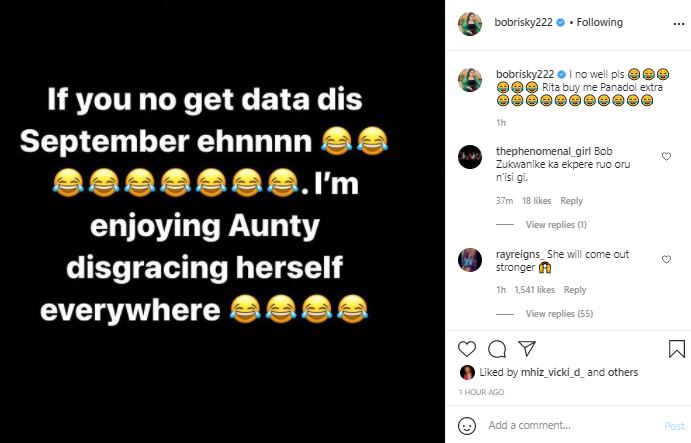Viewport: 691px width, 443px height.
Task: Click Following next to bobrisky222 header
Action: [599, 22]
